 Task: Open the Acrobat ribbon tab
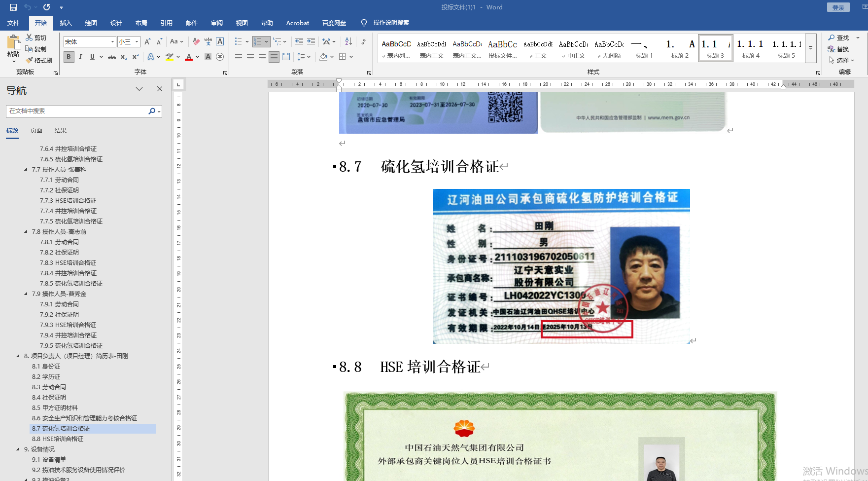click(298, 23)
